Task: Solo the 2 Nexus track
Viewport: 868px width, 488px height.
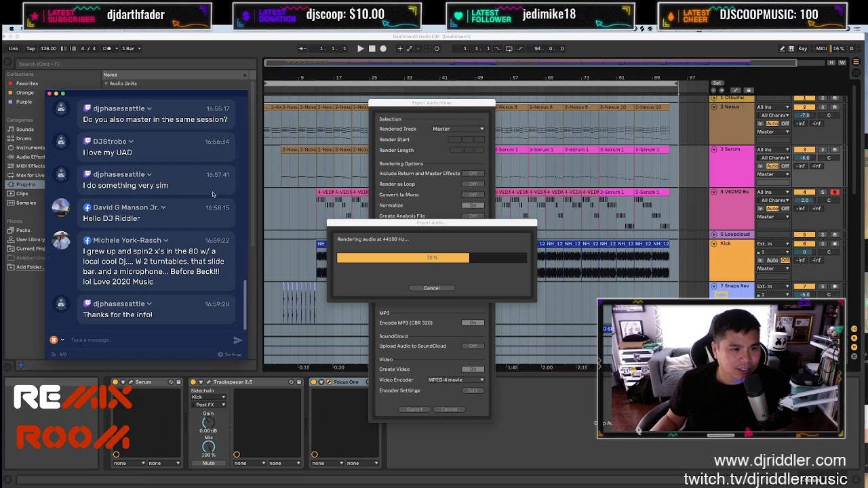Action: click(823, 107)
